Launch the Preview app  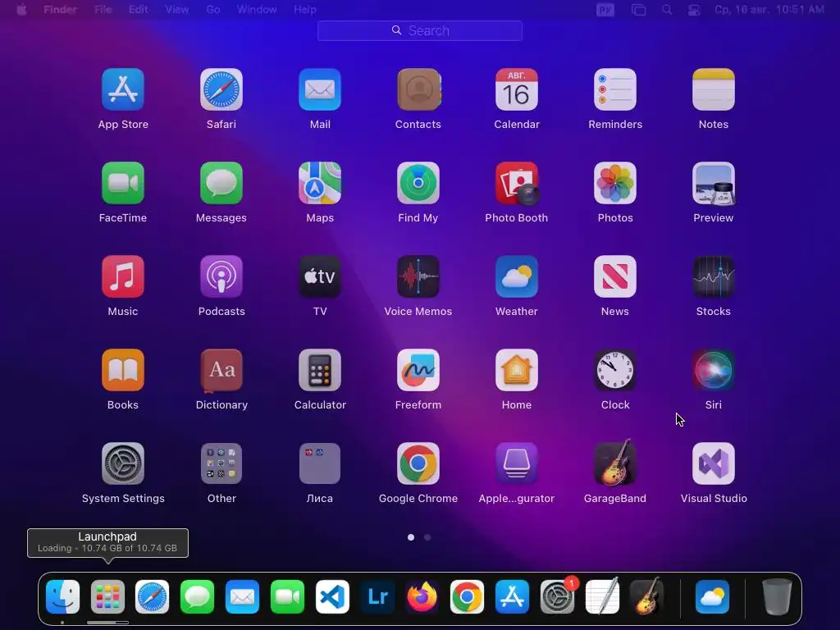(714, 183)
